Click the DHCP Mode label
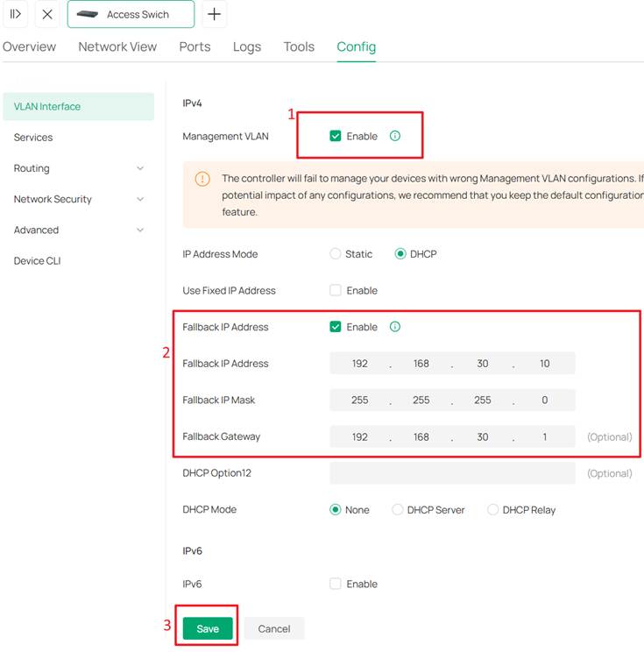Image resolution: width=644 pixels, height=652 pixels. [x=209, y=509]
